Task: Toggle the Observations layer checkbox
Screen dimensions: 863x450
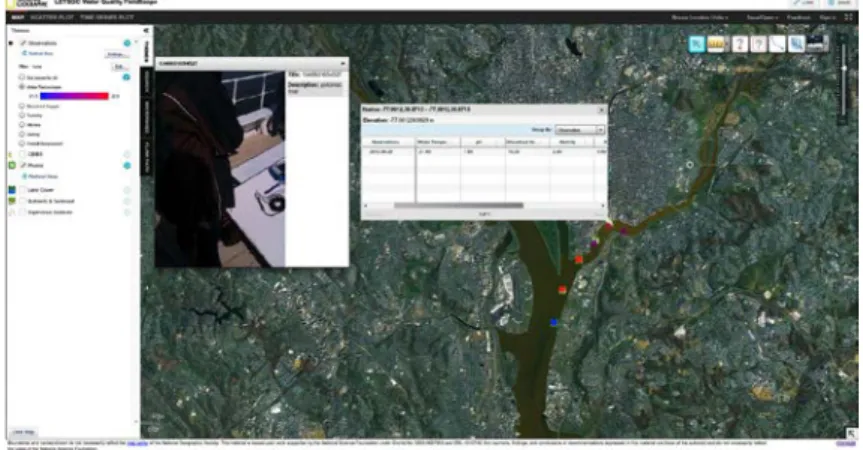Action: tap(23, 43)
